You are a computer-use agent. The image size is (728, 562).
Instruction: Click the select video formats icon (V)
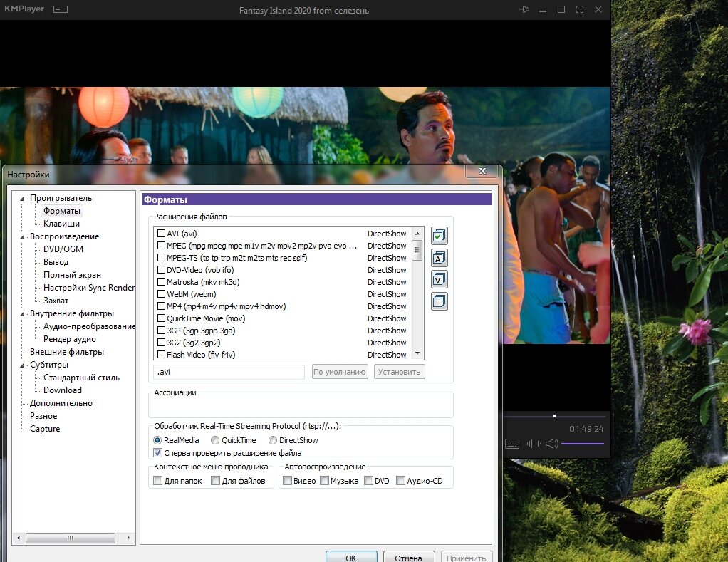pos(440,279)
